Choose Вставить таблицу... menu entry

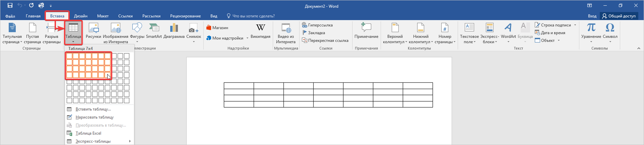tap(93, 109)
